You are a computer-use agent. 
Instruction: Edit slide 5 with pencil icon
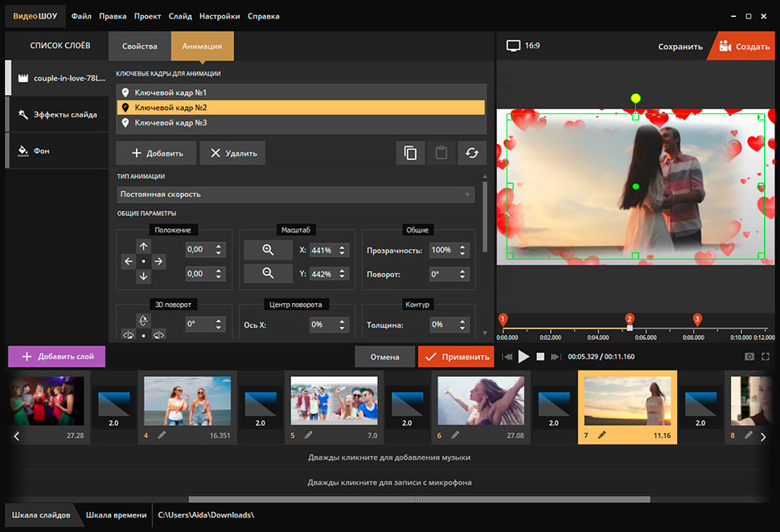click(x=308, y=435)
